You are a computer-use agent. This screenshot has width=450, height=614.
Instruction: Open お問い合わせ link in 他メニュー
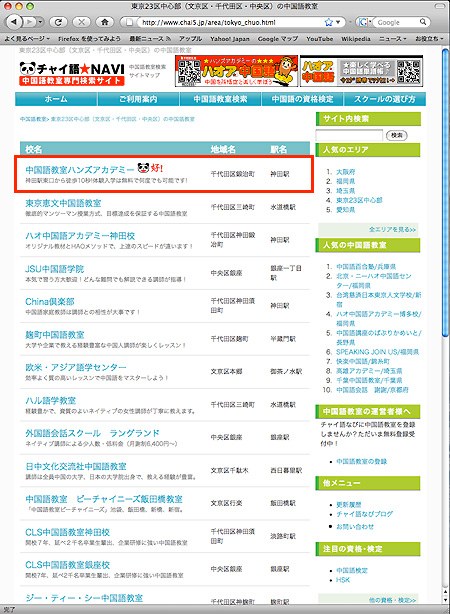355,527
